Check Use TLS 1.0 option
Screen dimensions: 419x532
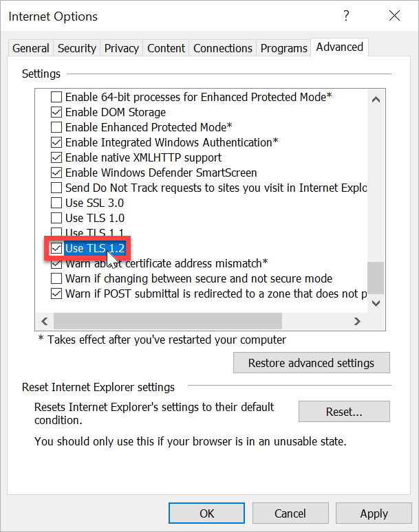pyautogui.click(x=56, y=218)
